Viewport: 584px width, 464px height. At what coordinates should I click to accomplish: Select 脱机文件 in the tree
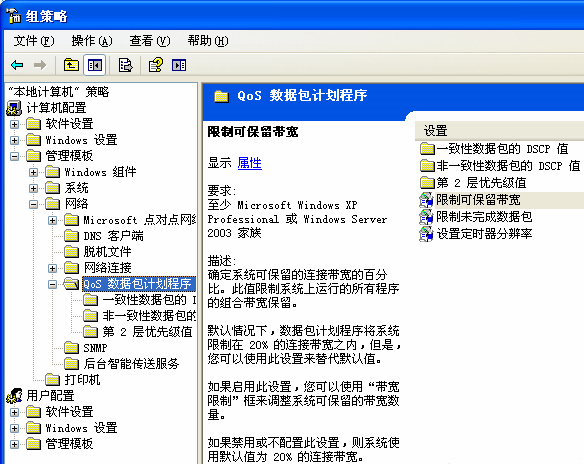[x=107, y=252]
